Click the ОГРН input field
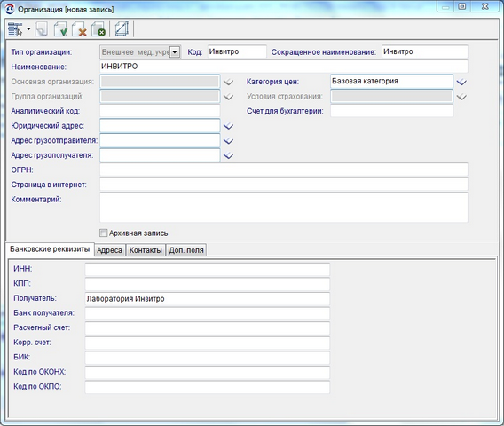504x426 pixels. (x=284, y=170)
